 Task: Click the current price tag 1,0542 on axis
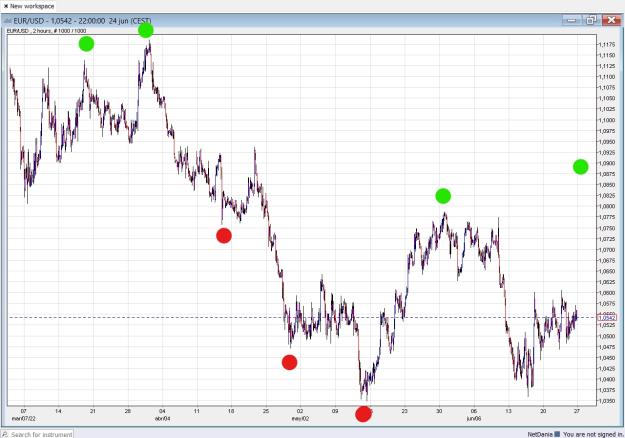tap(607, 318)
